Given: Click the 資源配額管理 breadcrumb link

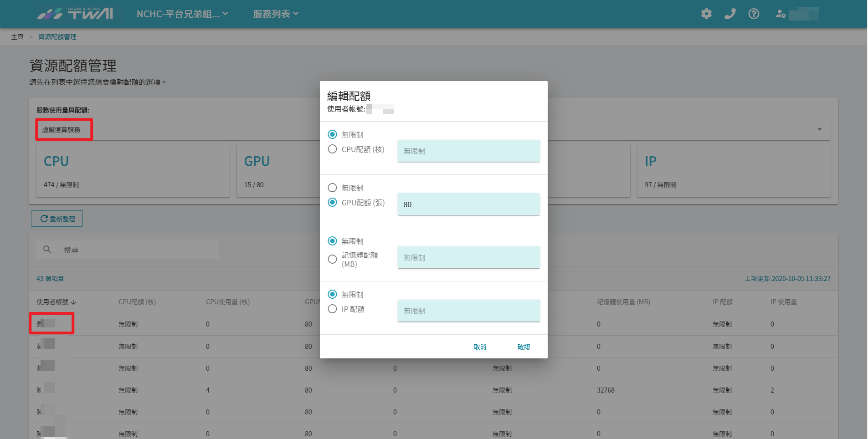Looking at the screenshot, I should tap(57, 37).
